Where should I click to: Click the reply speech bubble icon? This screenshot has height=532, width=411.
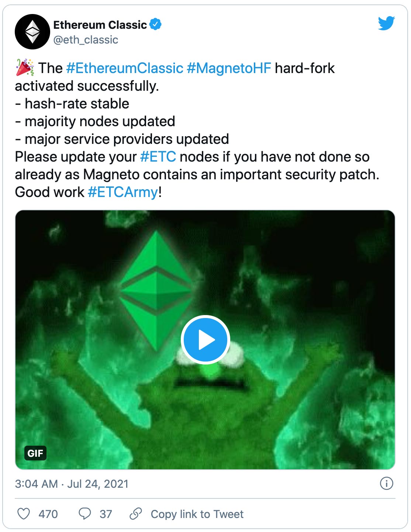coord(85,514)
